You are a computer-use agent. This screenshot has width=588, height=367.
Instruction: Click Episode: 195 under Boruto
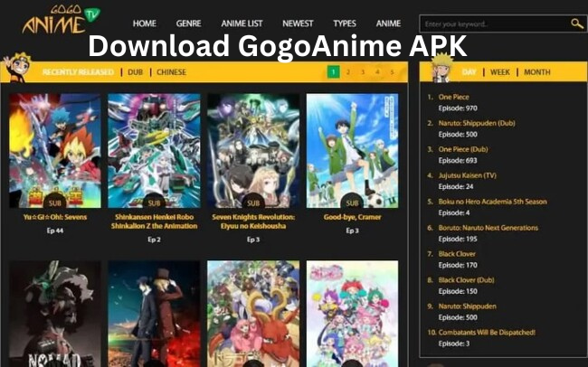point(458,239)
